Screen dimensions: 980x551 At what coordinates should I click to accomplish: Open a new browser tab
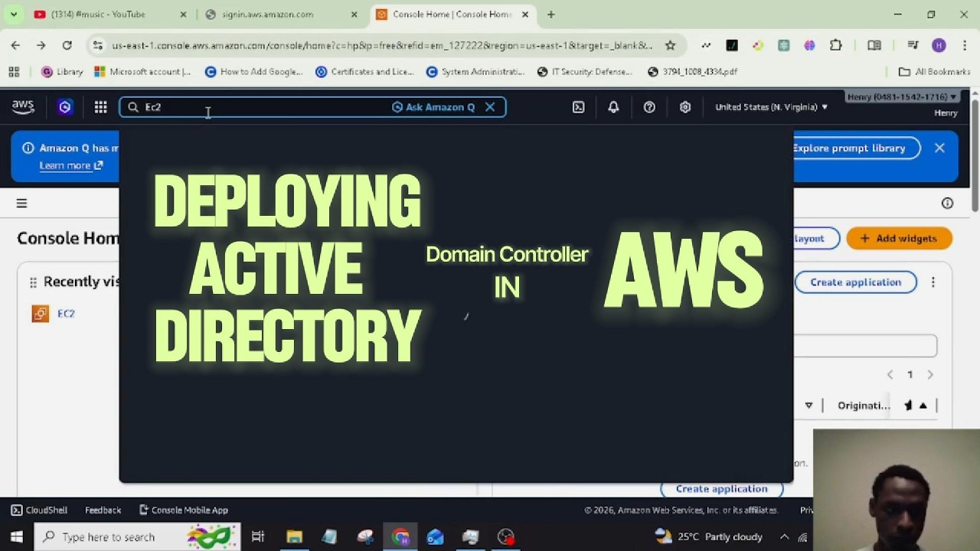(550, 15)
